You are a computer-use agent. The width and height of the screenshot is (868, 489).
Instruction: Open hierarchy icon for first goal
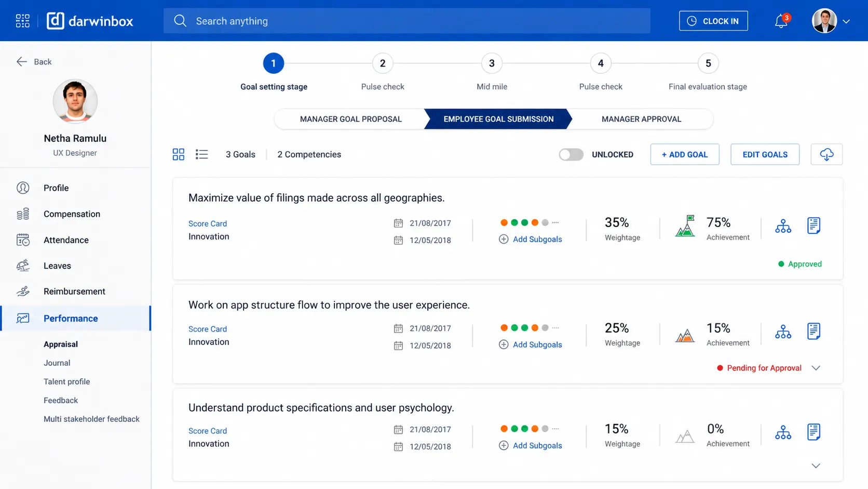(x=783, y=226)
